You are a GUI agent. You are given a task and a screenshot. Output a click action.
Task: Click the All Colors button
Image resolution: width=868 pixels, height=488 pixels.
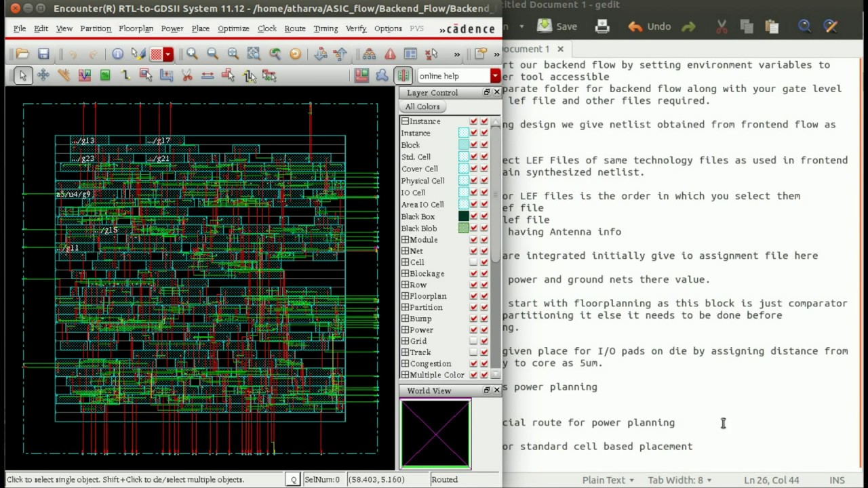[422, 106]
